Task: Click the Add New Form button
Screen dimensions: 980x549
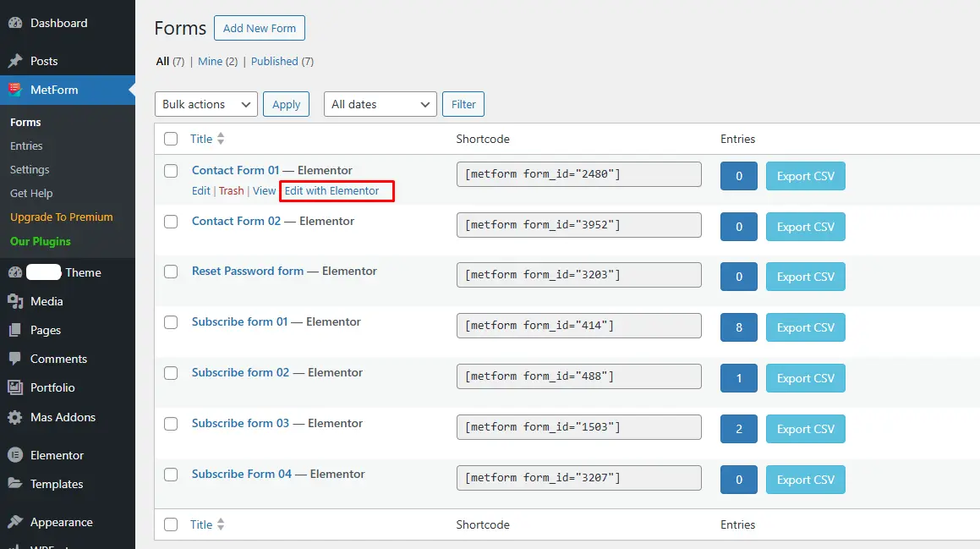Action: [x=260, y=28]
